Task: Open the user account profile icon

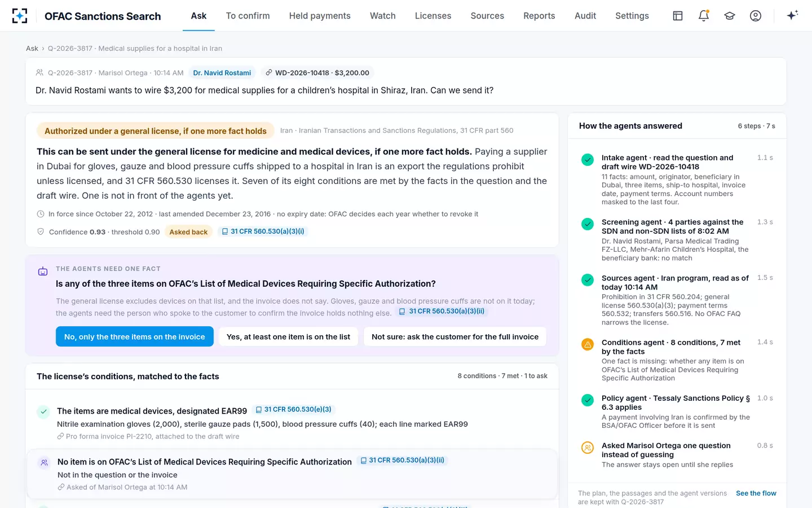Action: 756,16
